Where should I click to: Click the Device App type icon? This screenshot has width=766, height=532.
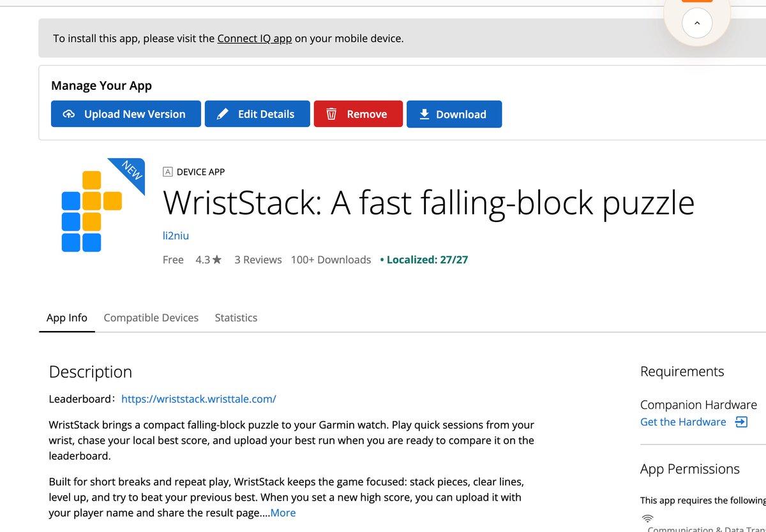coord(168,172)
